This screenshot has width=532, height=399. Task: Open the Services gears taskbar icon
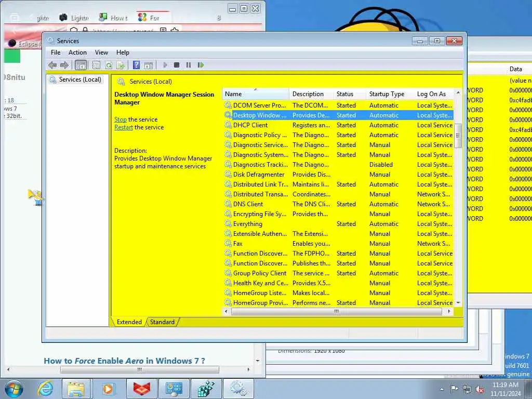[x=238, y=389]
